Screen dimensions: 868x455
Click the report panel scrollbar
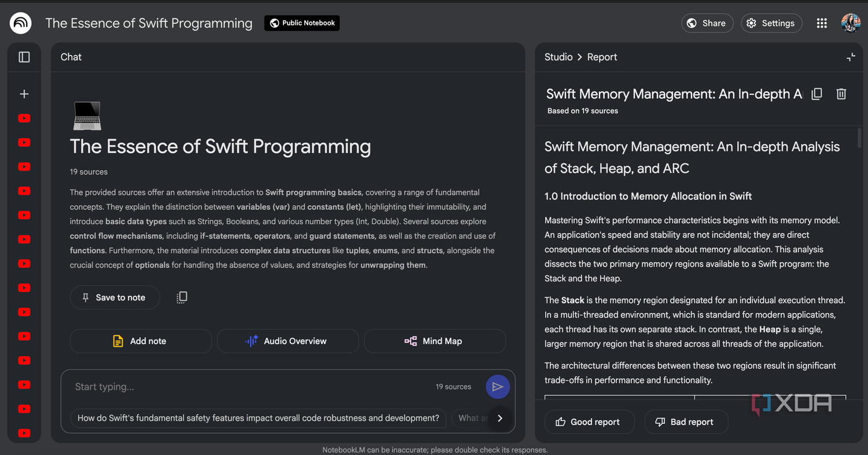[859, 138]
